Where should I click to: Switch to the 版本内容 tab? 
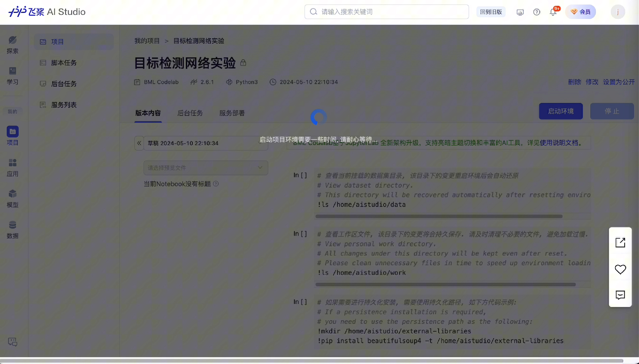[x=148, y=113]
